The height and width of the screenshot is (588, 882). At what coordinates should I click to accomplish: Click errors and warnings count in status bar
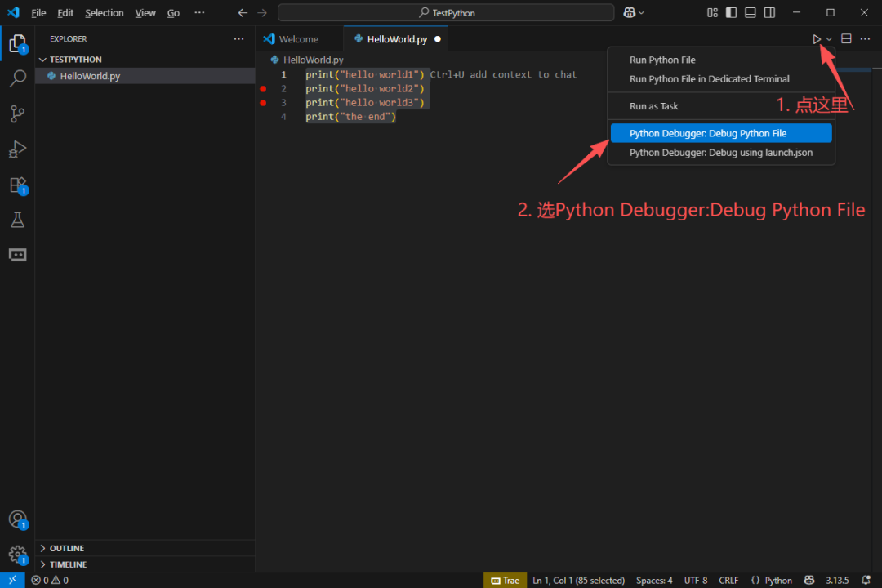pyautogui.click(x=50, y=580)
